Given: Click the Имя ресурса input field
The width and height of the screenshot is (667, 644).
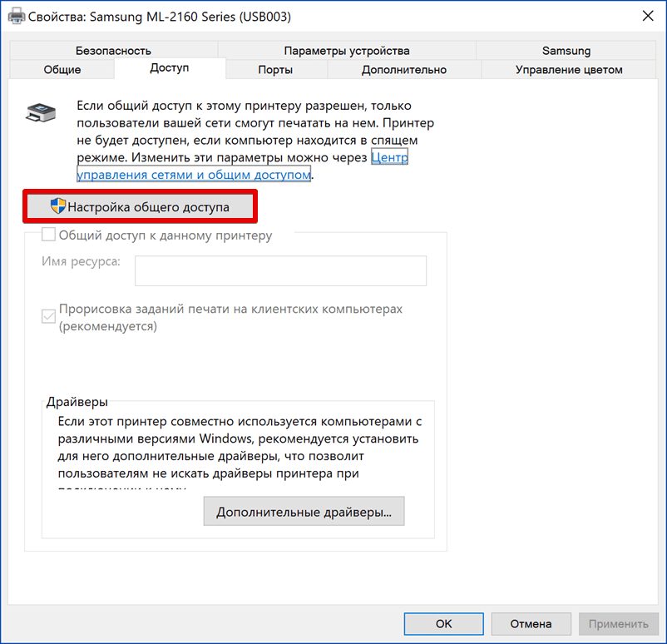Looking at the screenshot, I should click(281, 270).
